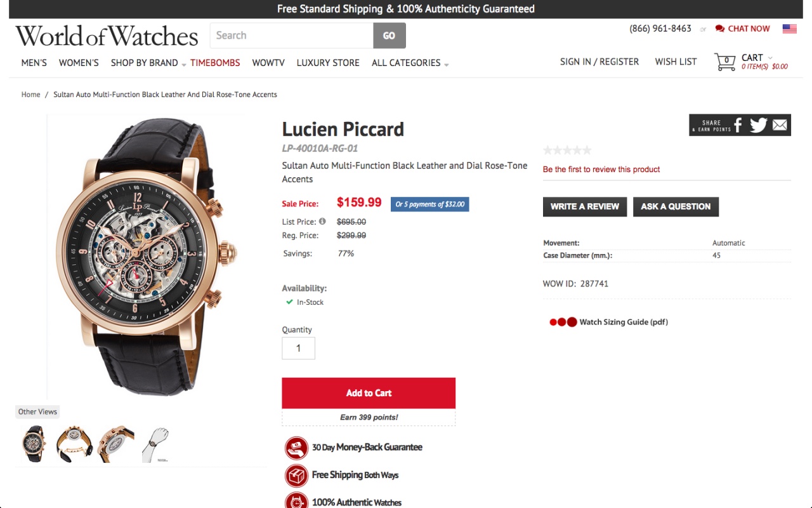This screenshot has height=508, width=812.
Task: Click into the Search input field
Action: point(292,36)
